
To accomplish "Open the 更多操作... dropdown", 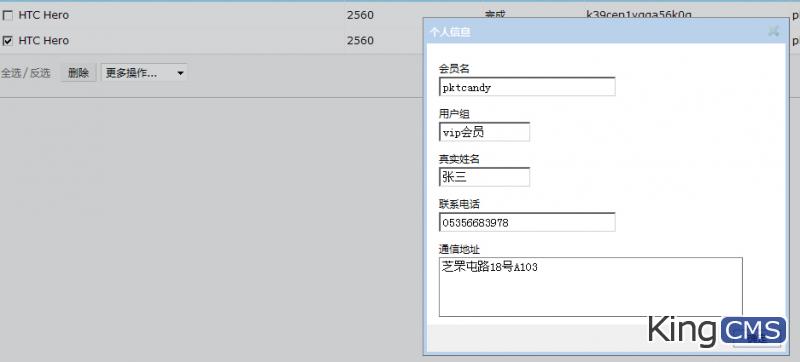I will [144, 73].
